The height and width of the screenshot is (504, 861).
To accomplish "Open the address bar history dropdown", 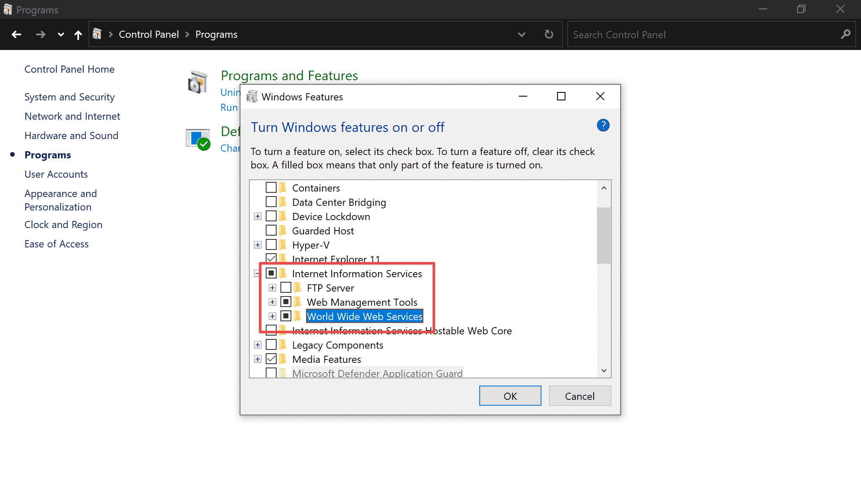I will tap(522, 34).
